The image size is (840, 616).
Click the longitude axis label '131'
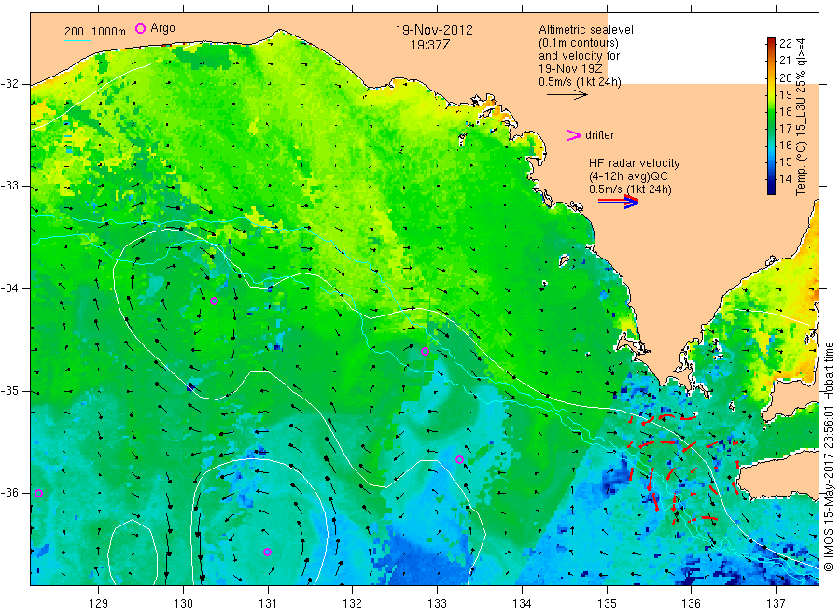point(268,604)
